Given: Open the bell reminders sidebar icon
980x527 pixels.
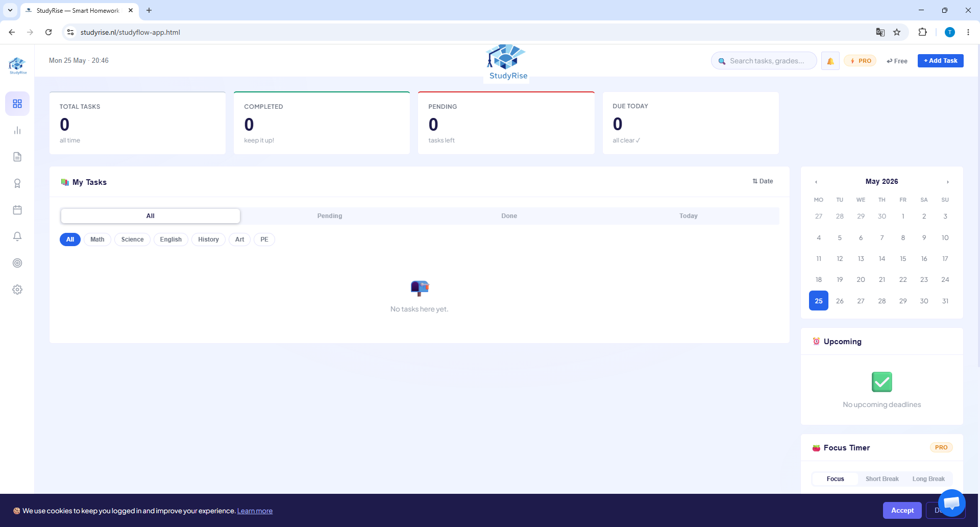Looking at the screenshot, I should (x=17, y=236).
